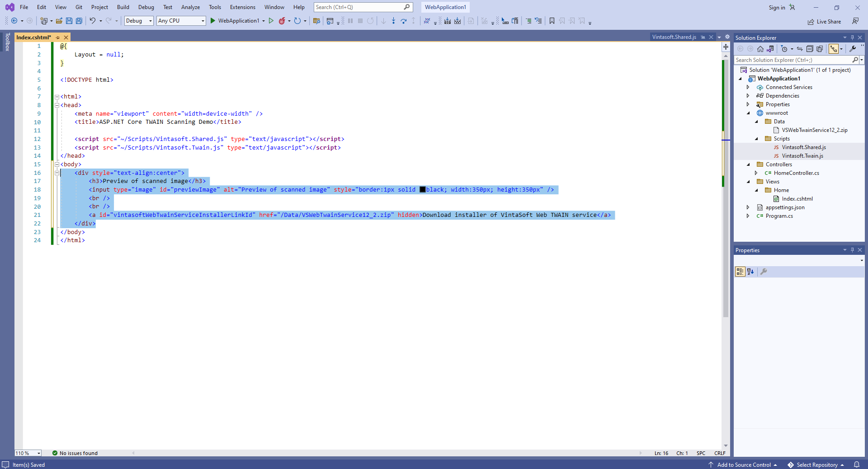Collapse the Scripts folder in Solution Explorer
The image size is (868, 469).
(756, 139)
